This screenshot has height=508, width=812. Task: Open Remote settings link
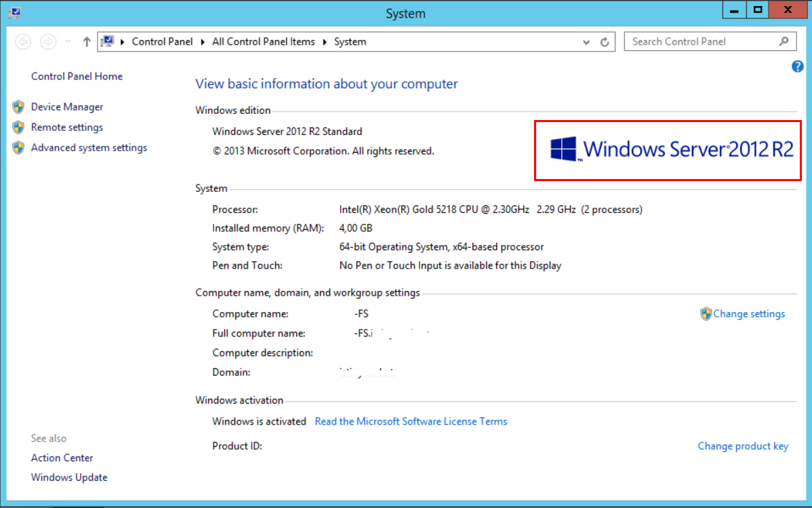67,127
